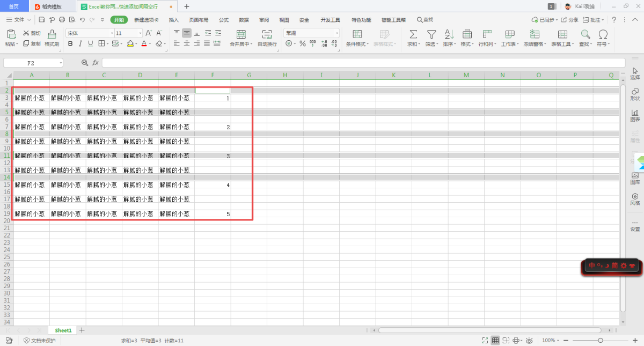Click the Freeze Panes (冻结窗格) icon
This screenshot has width=644, height=346.
click(x=535, y=34)
